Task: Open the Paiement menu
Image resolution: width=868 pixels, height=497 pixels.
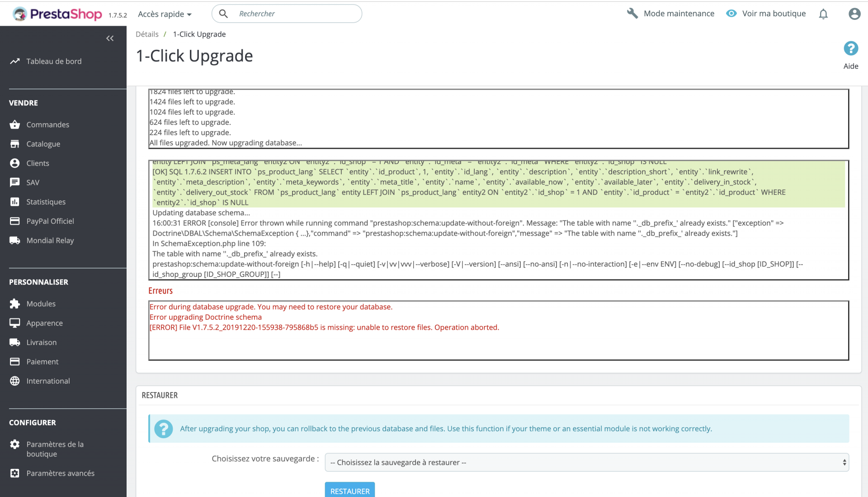Action: click(x=42, y=361)
